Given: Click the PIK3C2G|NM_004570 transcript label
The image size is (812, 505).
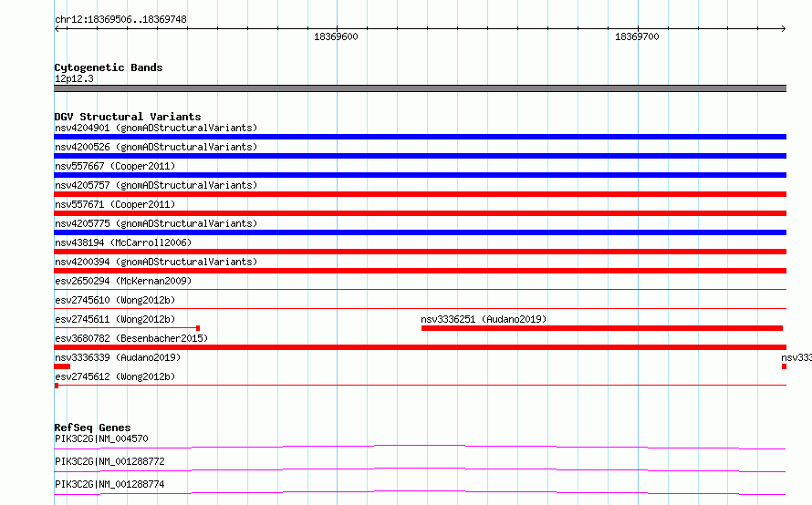Looking at the screenshot, I should tap(101, 438).
